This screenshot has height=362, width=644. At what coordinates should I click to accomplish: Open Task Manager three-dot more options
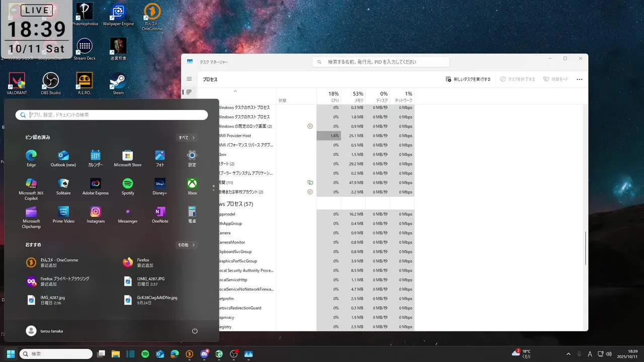point(580,79)
